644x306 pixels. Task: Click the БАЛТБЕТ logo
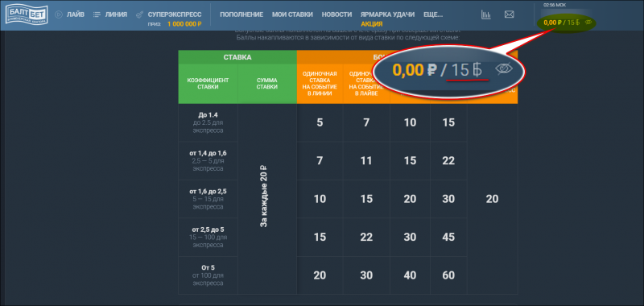coord(27,14)
